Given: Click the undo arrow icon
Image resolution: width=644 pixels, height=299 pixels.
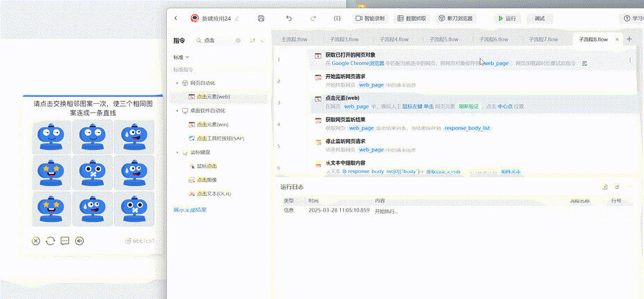Looking at the screenshot, I should (x=288, y=19).
